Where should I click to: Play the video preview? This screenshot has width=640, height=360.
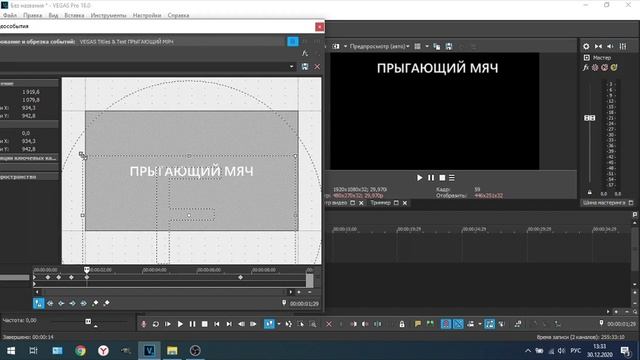click(x=420, y=178)
